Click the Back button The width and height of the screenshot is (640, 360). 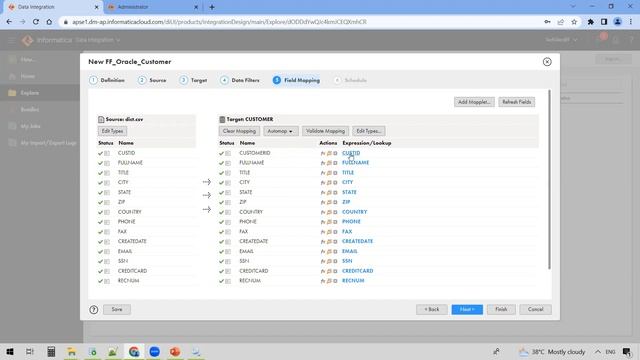pos(431,309)
